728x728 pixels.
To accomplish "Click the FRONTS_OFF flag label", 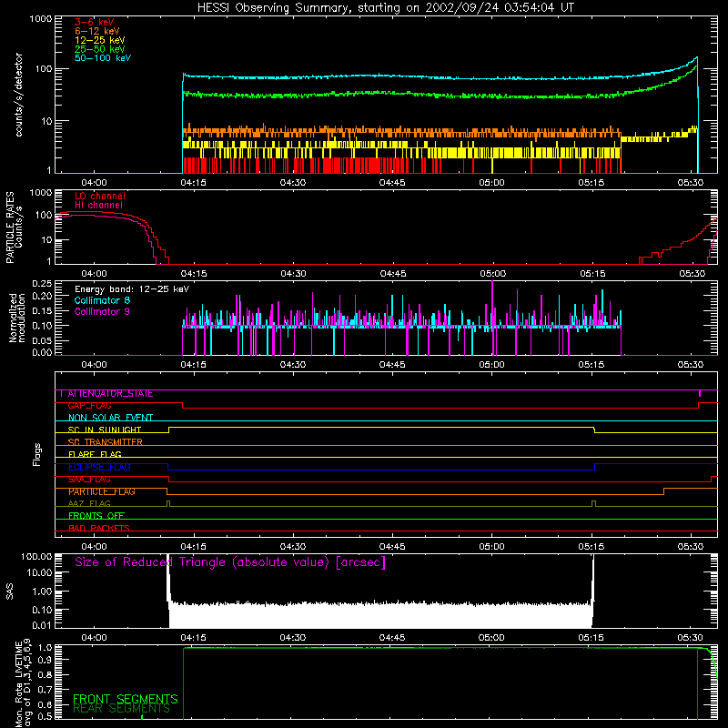I will [96, 516].
